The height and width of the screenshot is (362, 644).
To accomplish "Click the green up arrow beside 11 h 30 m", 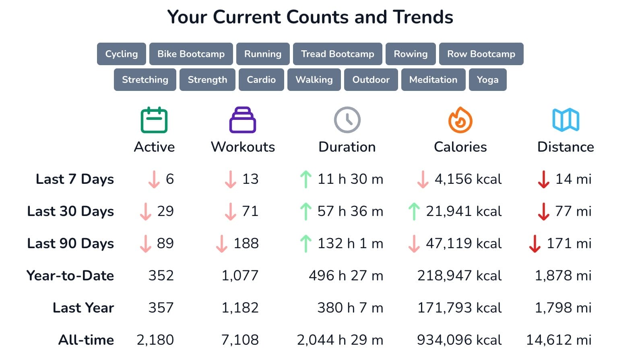I will [x=306, y=179].
